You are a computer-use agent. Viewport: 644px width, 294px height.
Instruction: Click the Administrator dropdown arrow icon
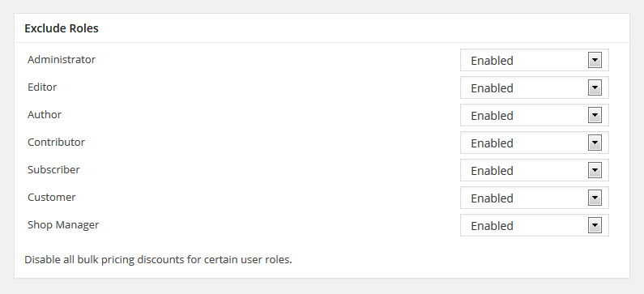click(x=595, y=61)
